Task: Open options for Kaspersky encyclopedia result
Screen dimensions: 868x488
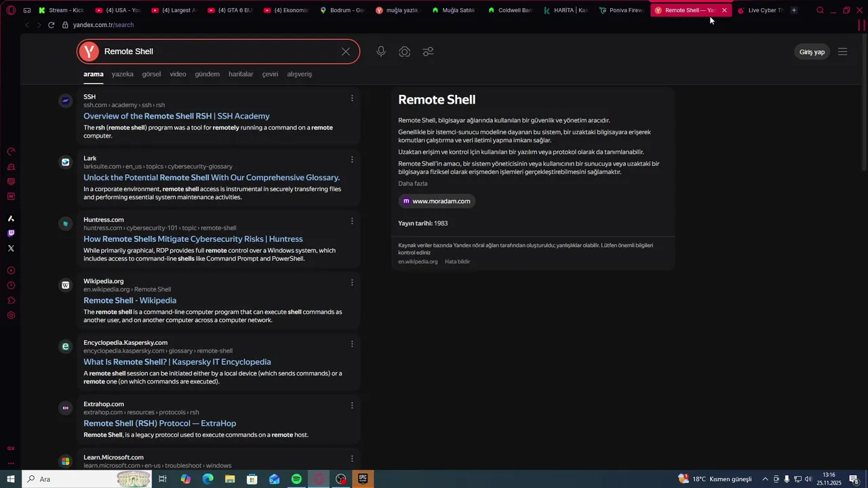Action: [352, 344]
